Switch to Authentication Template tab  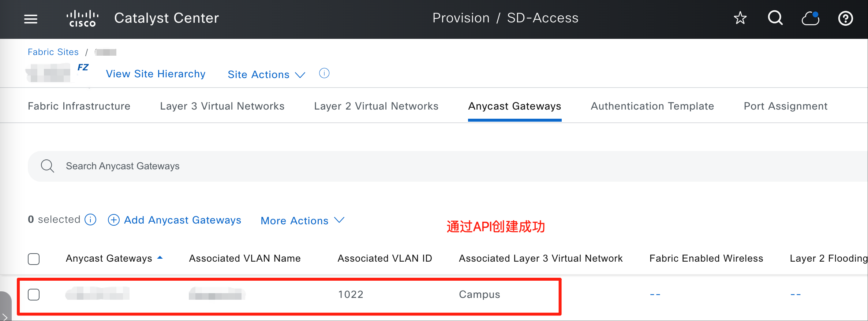(x=652, y=106)
